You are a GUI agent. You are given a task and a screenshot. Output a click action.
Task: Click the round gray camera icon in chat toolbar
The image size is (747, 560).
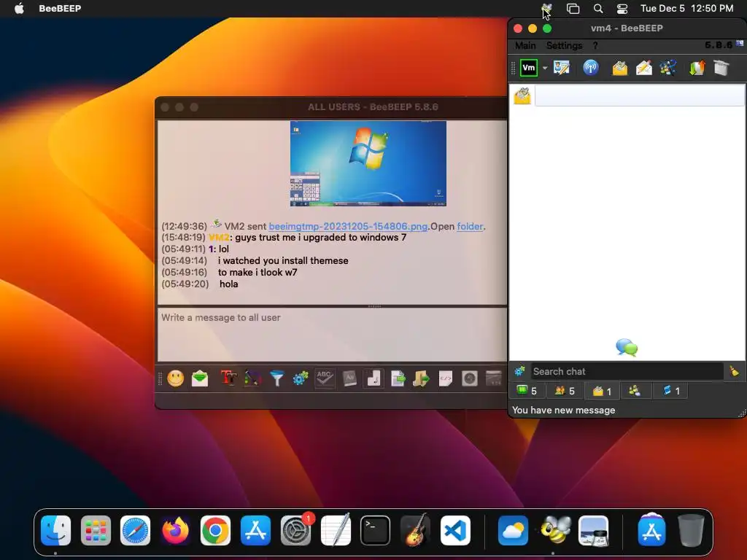pos(469,378)
